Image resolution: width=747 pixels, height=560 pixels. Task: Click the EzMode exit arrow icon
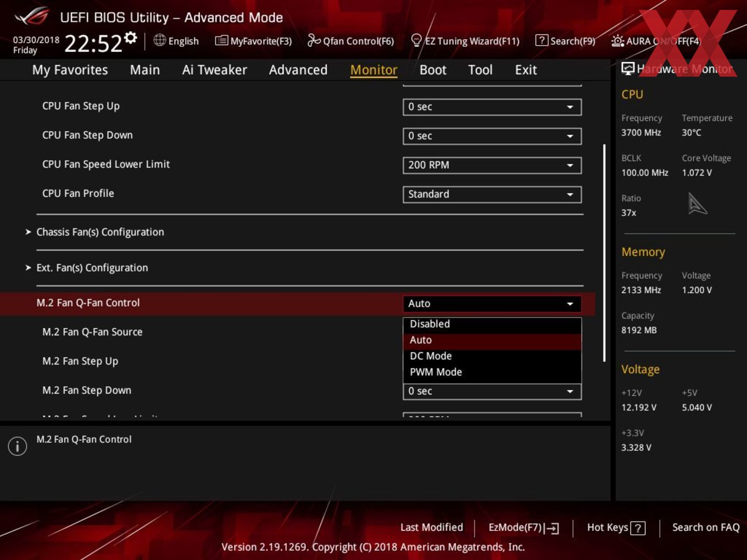[552, 528]
